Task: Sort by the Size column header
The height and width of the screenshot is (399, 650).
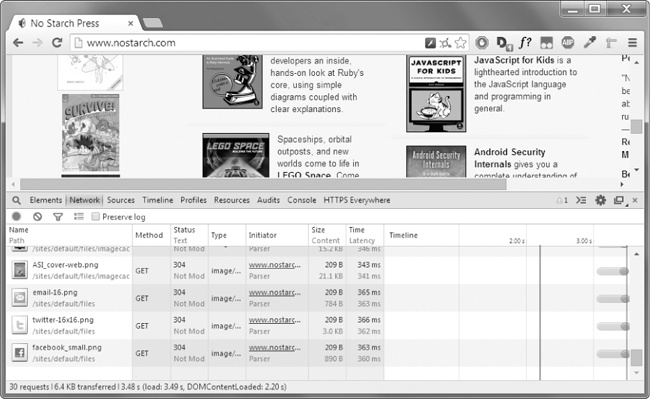Action: 327,235
